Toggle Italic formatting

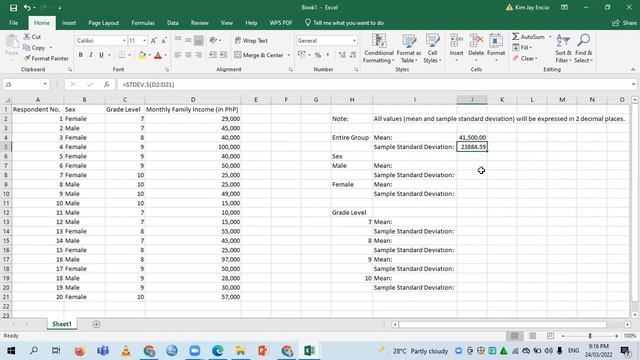[x=91, y=55]
